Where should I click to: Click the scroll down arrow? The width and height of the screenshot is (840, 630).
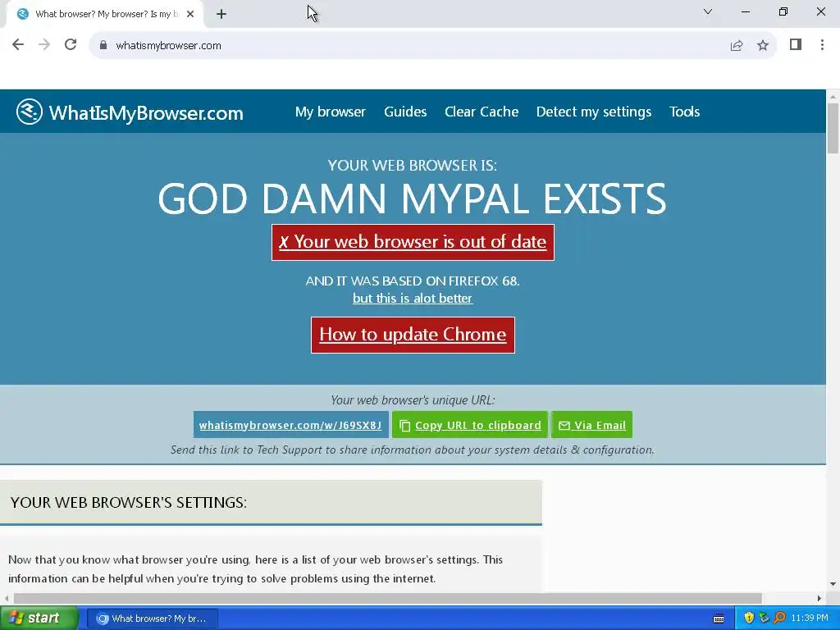(833, 584)
